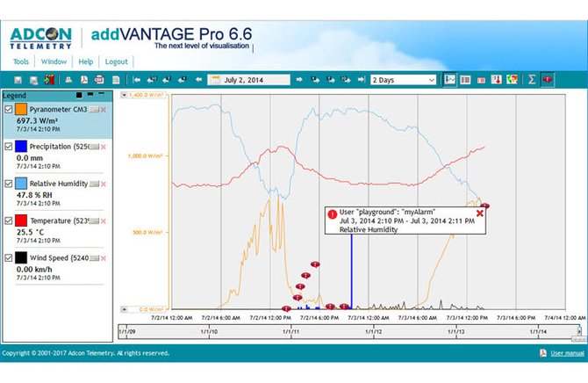Open the 2 Days time span dropdown
Screen dimensions: 588x383
click(403, 80)
